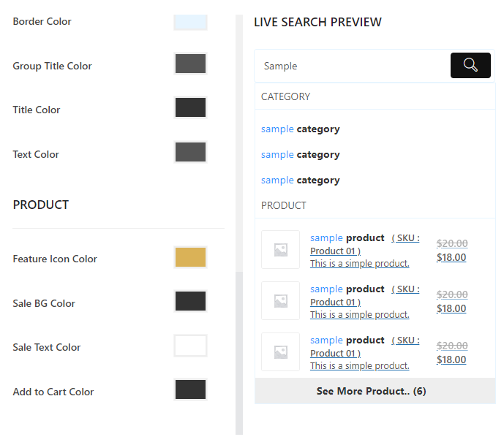Open the Group Title Color swatch
The height and width of the screenshot is (445, 504).
(190, 64)
